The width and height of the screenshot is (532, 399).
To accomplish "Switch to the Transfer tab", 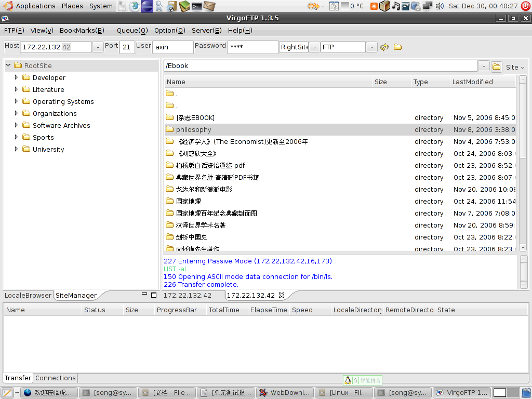I will pyautogui.click(x=18, y=378).
